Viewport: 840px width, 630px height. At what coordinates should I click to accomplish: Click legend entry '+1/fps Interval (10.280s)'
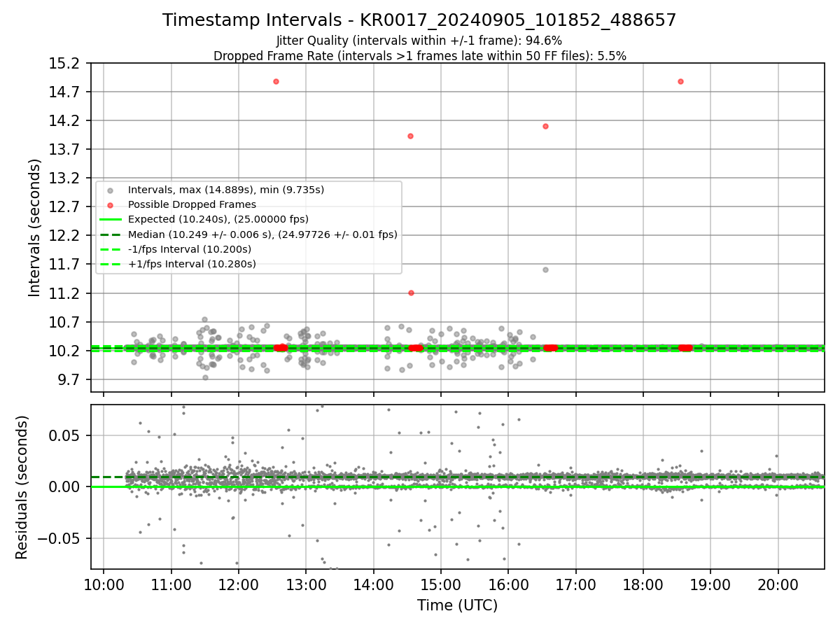coord(192,264)
